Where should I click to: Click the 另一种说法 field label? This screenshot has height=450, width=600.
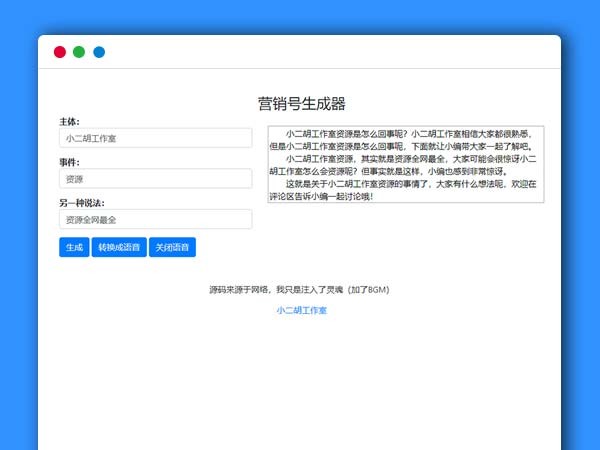point(81,203)
